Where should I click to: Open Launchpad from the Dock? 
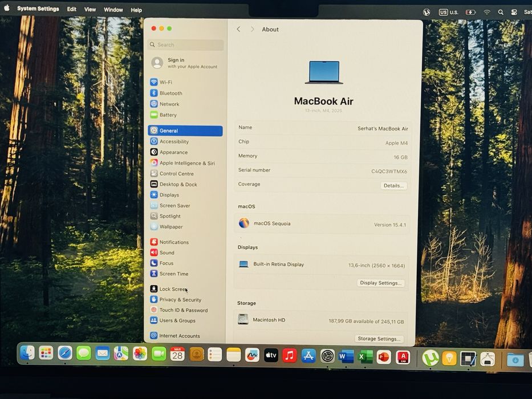pyautogui.click(x=46, y=353)
